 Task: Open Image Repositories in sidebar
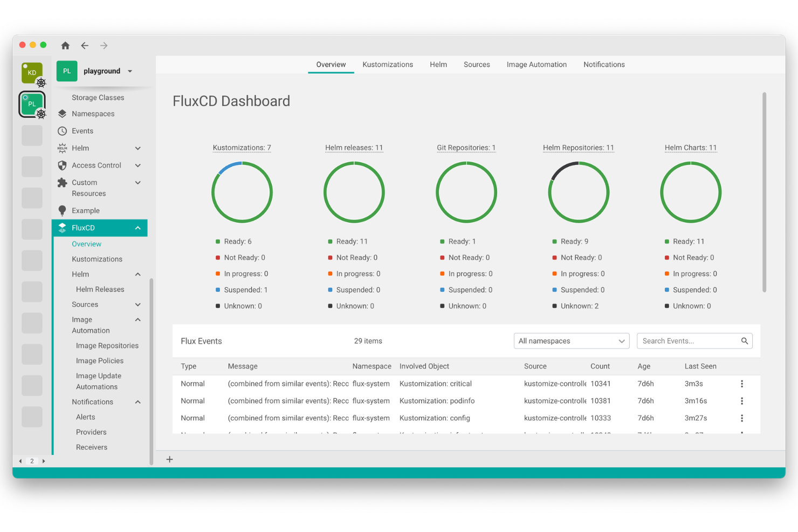(107, 346)
